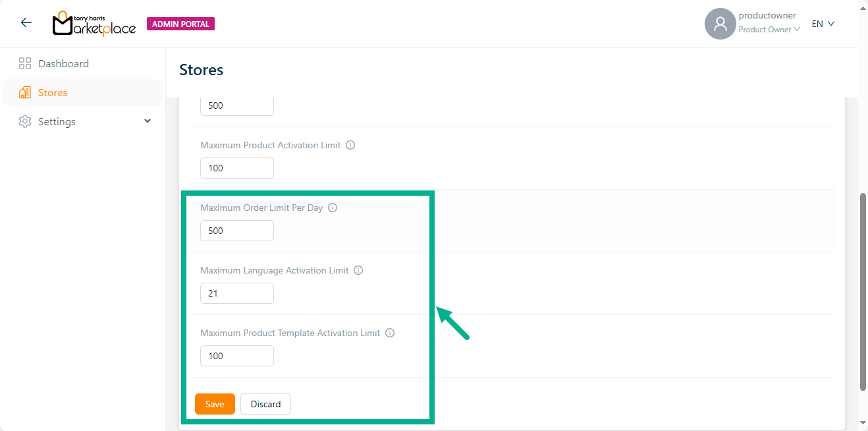This screenshot has width=868, height=431.
Task: Expand the Settings menu chevron
Action: click(148, 121)
